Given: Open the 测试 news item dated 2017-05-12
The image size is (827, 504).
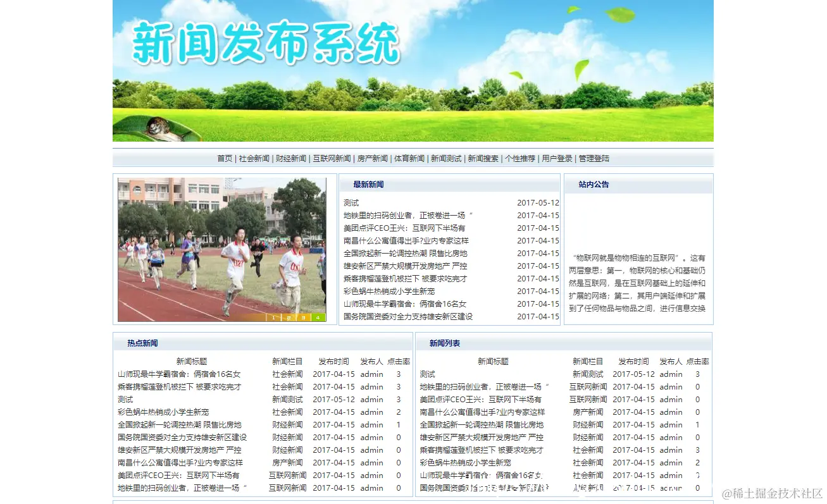Looking at the screenshot, I should [x=350, y=202].
